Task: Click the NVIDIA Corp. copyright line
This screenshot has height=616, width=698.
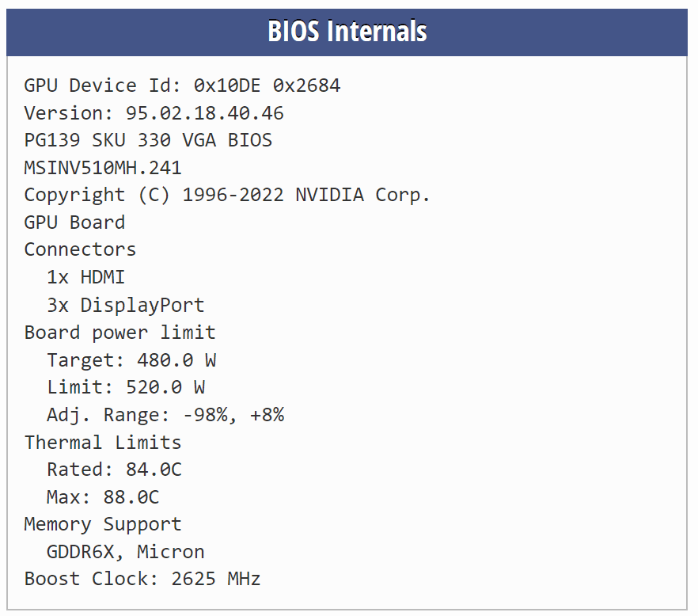Action: (227, 195)
